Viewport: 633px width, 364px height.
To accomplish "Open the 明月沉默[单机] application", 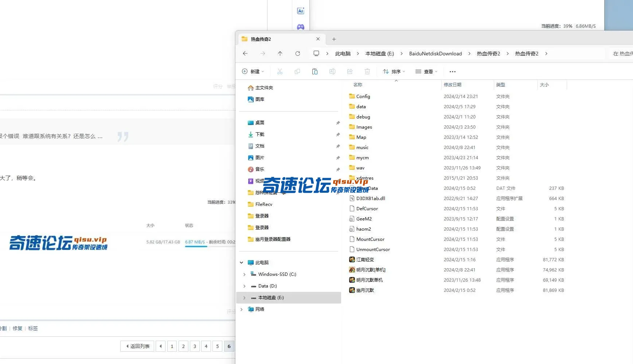I will (x=367, y=270).
